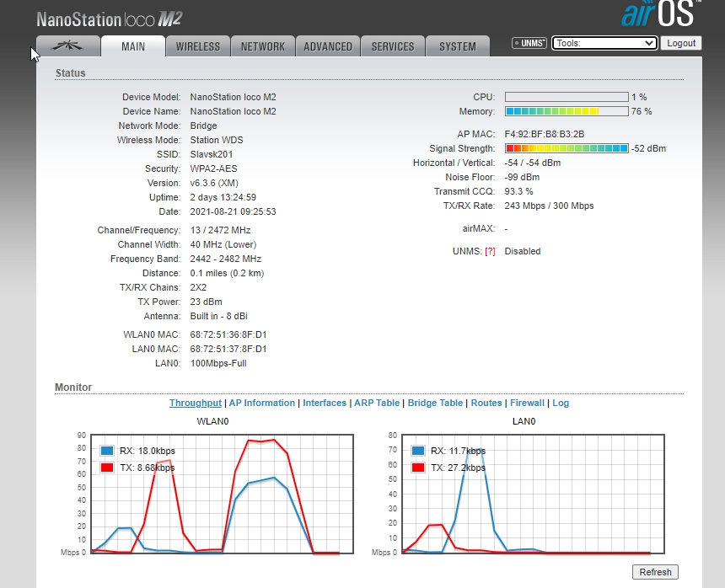This screenshot has height=588, width=725.
Task: Open the Log link
Action: (x=561, y=403)
